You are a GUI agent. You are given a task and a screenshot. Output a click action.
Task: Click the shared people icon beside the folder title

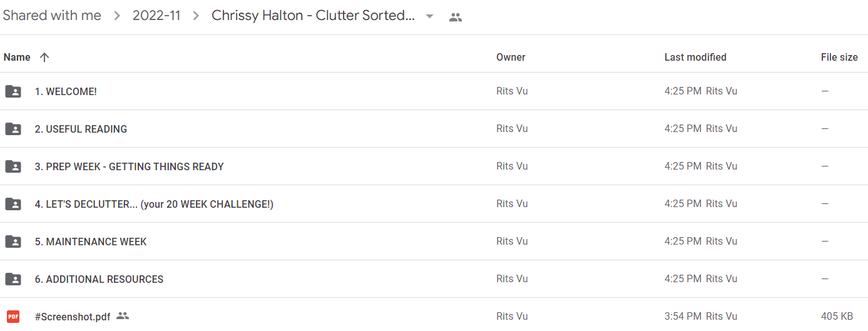[456, 18]
